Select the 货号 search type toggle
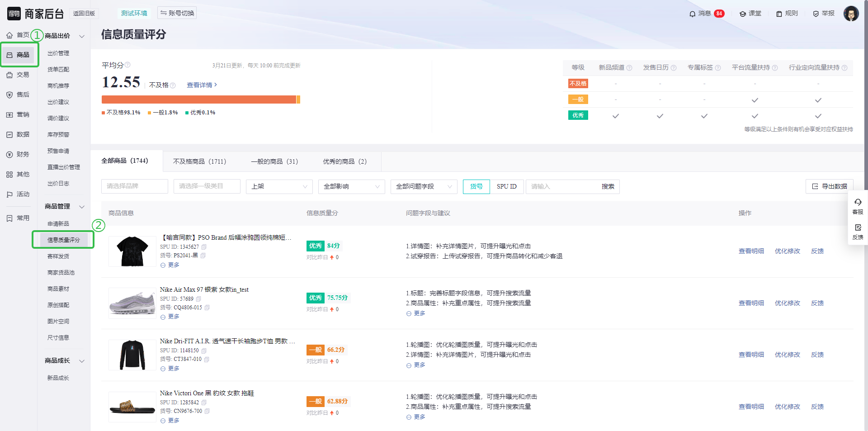The height and width of the screenshot is (431, 868). 476,186
